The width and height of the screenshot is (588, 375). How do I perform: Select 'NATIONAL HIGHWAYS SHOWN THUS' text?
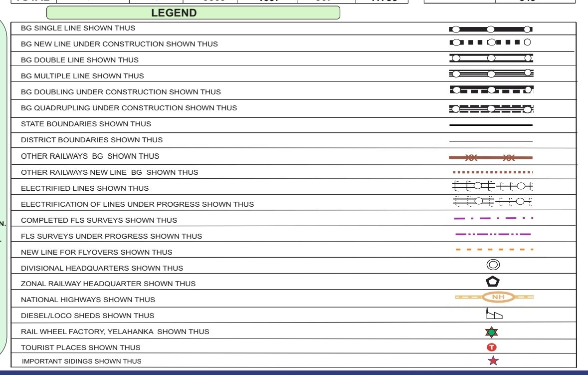[x=88, y=300]
